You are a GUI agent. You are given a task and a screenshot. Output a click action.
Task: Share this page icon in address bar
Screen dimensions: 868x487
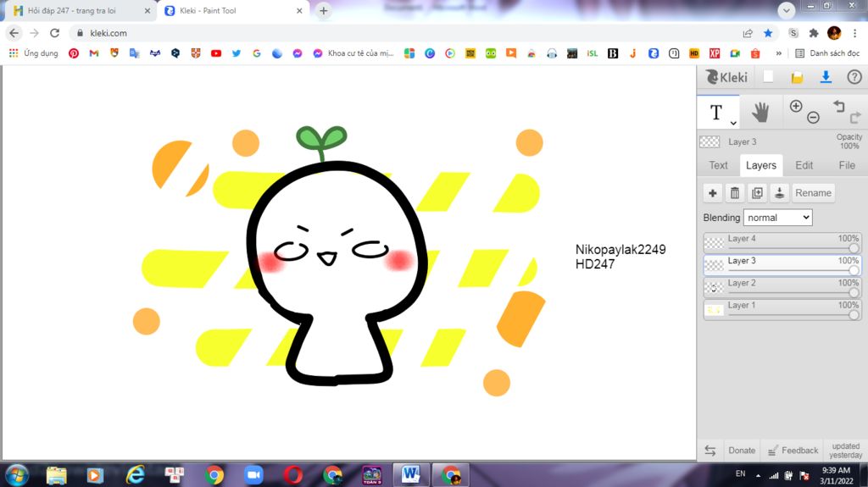(748, 33)
